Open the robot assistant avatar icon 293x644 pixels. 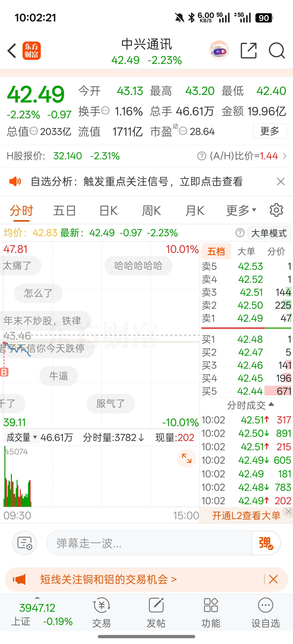coord(219,51)
